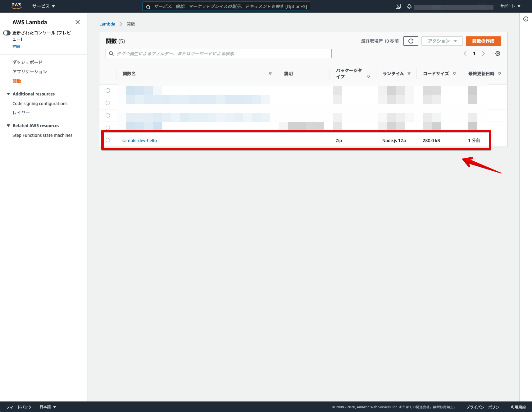Viewport: 532px width, 412px height.
Task: Click the フィードバック feedback link
Action: (x=19, y=407)
